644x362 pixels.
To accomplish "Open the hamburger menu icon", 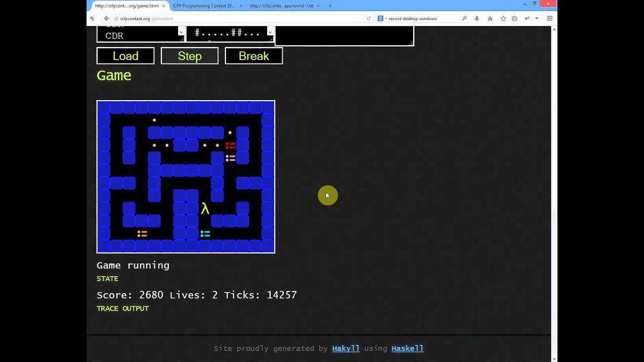I will (x=549, y=19).
